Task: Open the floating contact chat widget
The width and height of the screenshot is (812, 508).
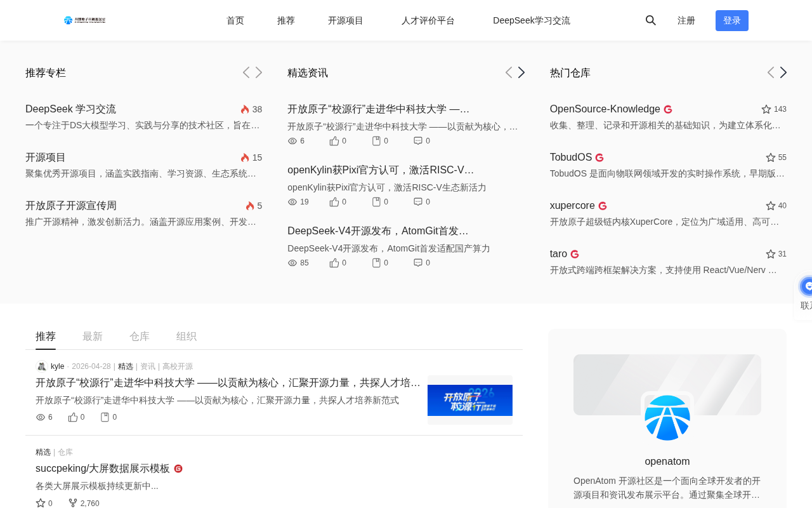Action: [x=806, y=287]
